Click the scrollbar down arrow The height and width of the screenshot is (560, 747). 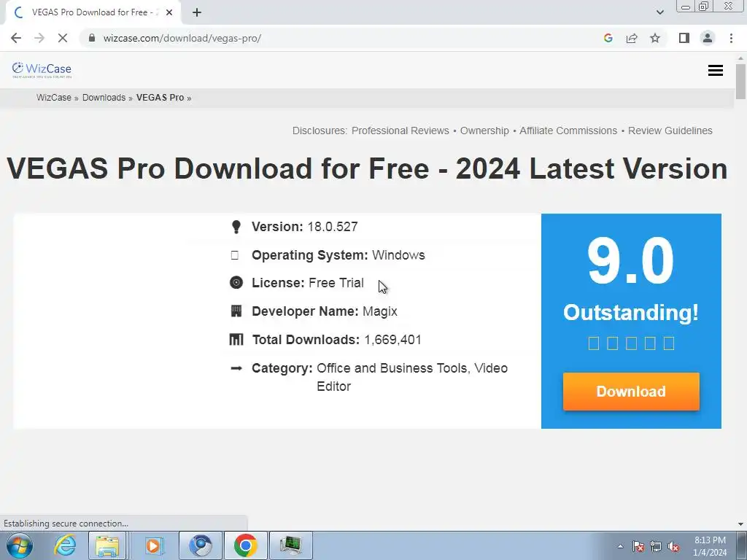[x=740, y=524]
